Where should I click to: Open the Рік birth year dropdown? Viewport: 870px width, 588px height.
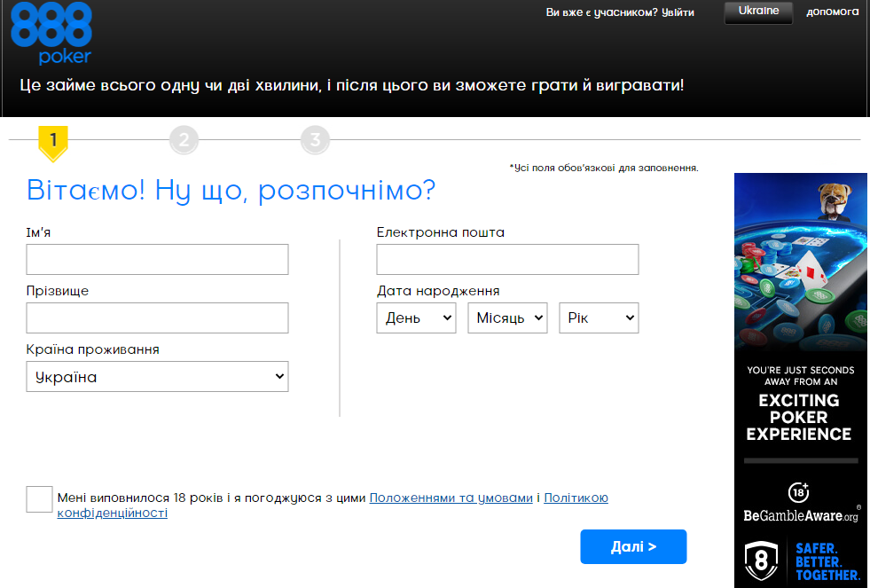click(599, 318)
